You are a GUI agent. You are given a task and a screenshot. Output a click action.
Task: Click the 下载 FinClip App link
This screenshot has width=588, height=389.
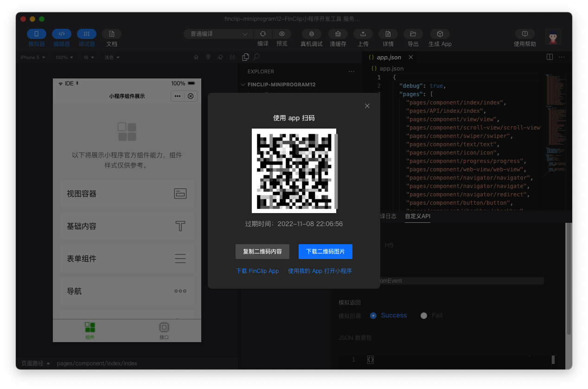click(257, 271)
